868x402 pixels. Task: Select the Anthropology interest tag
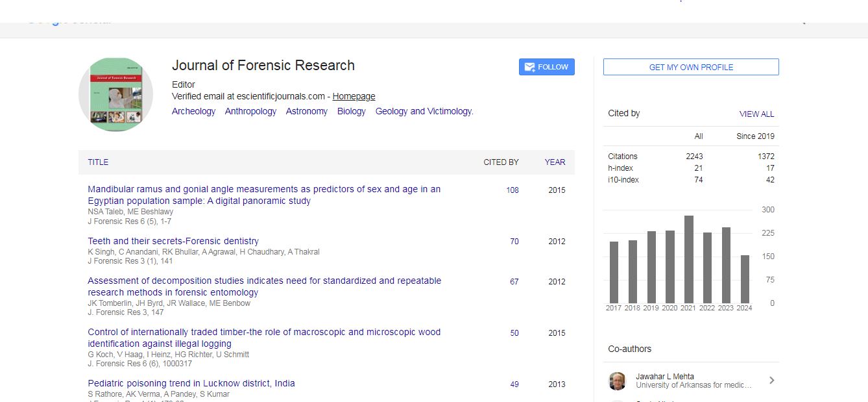(x=250, y=111)
